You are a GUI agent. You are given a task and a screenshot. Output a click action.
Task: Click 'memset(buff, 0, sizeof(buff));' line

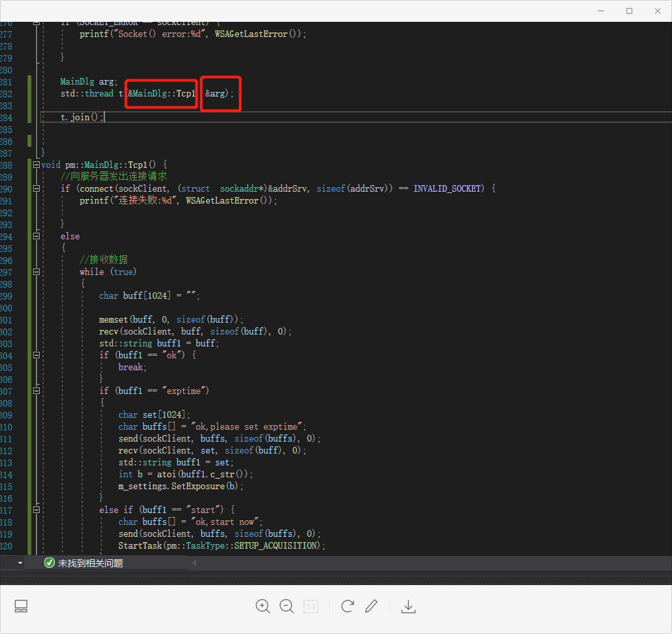[171, 319]
